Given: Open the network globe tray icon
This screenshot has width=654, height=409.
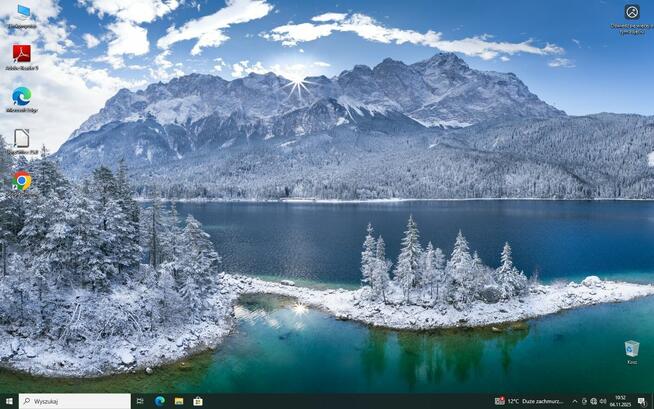Looking at the screenshot, I should (594, 401).
